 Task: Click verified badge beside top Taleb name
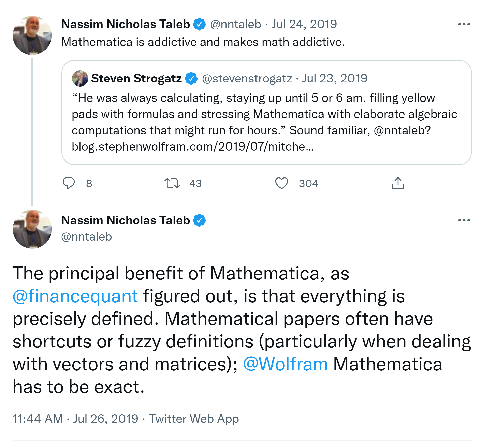click(x=199, y=24)
